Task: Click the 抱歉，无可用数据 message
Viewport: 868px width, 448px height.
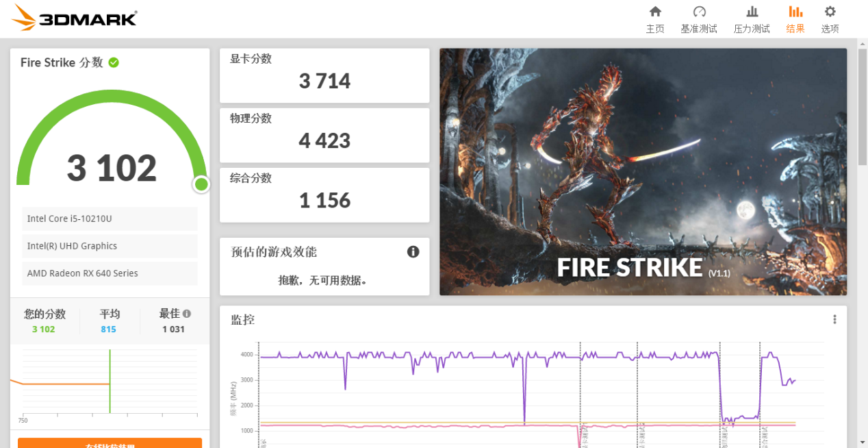Action: coord(323,280)
